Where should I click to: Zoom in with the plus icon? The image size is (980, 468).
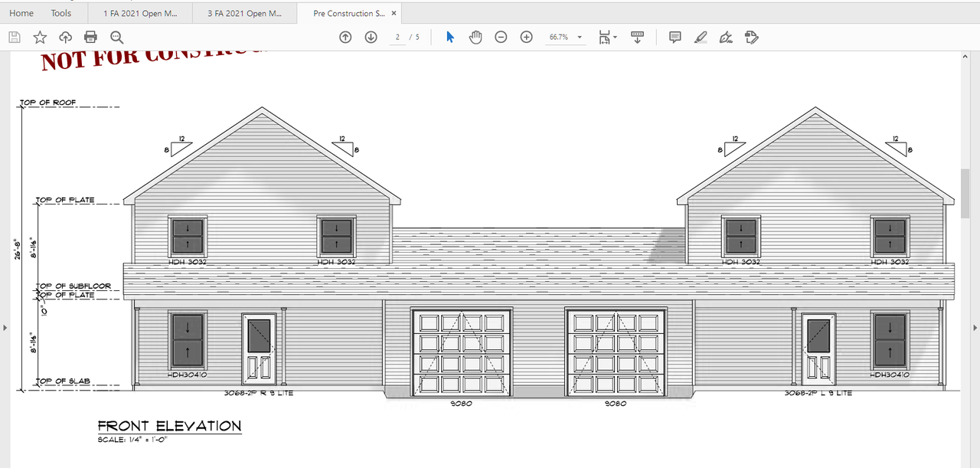(x=527, y=37)
